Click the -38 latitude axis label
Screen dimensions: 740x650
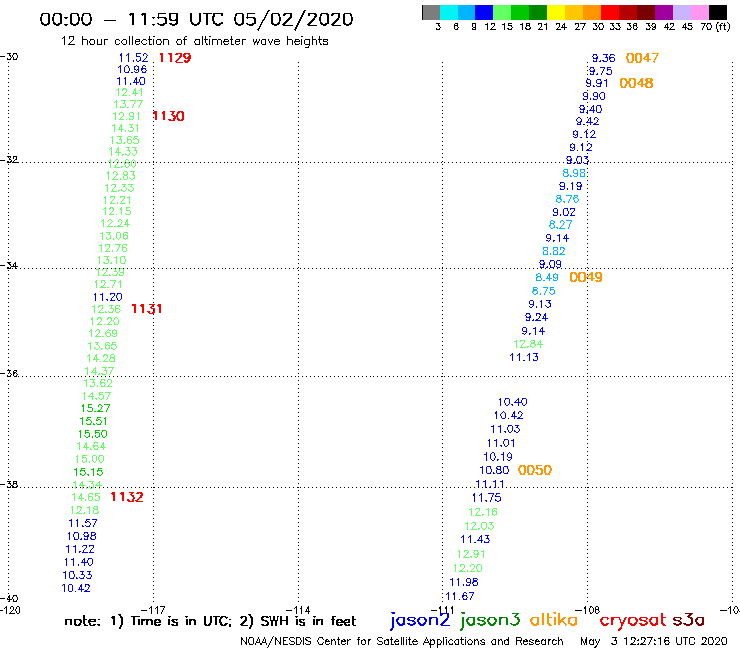[x=9, y=484]
